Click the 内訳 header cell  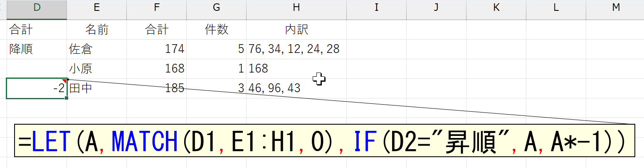(296, 30)
